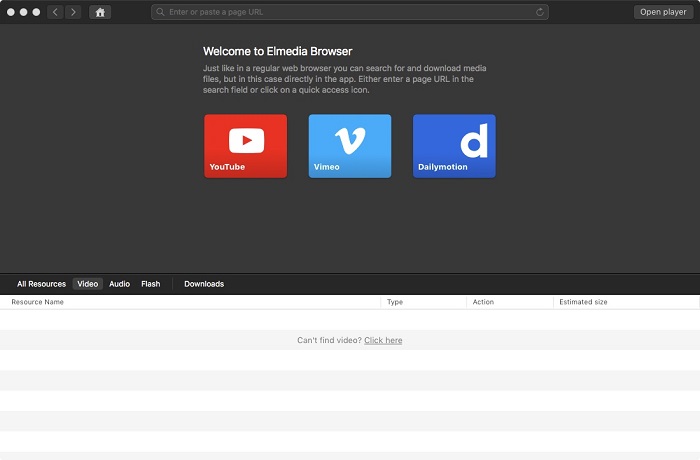Maximize the window with the third traffic light
Viewport: 700px width, 460px height.
pos(36,12)
